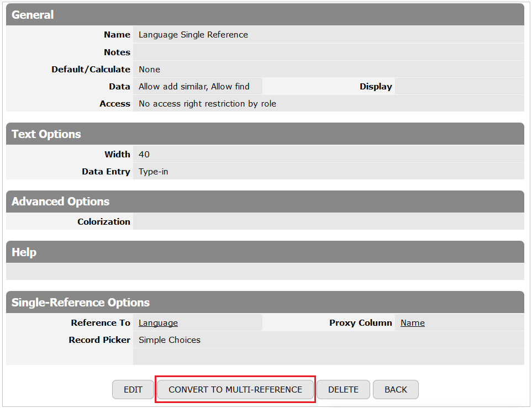Viewport: 532px width, 408px height.
Task: Click the Display field label
Action: click(376, 87)
